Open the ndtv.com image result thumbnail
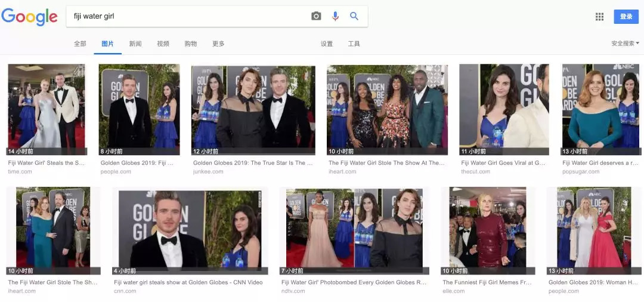Viewport: 644px width, 302px height. (354, 231)
